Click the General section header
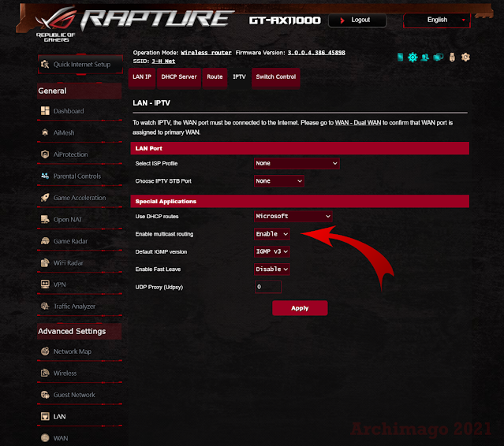The image size is (504, 446). coord(80,91)
